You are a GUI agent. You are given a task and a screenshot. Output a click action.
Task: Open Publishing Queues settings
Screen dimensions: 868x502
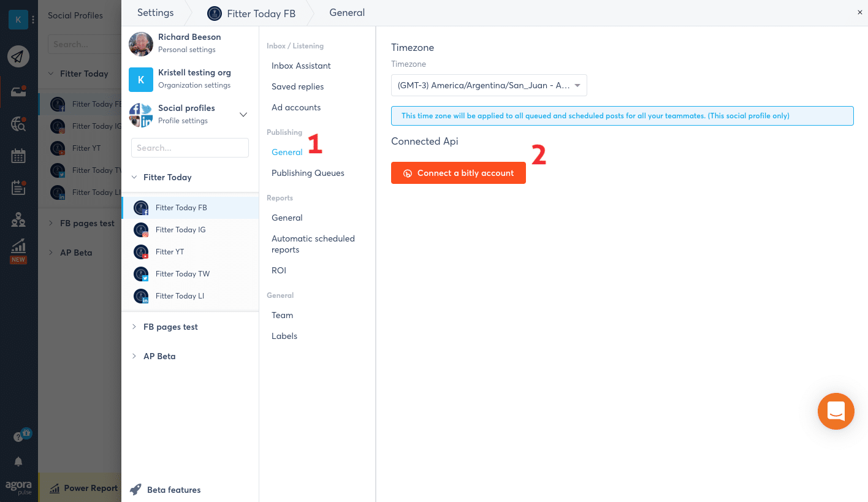point(308,173)
